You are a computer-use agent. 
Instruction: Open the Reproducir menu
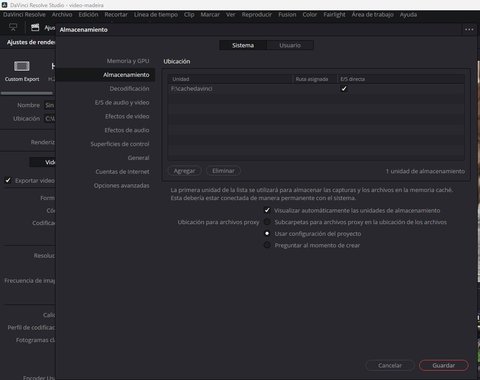(257, 15)
